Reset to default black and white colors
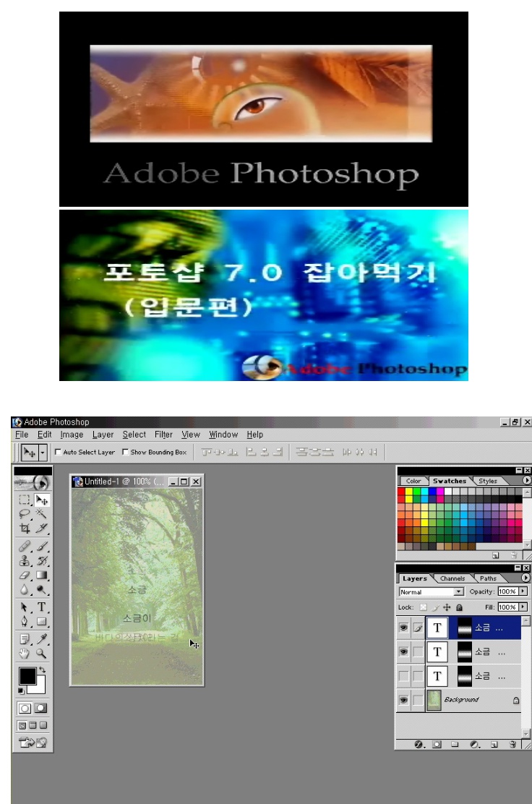Screen dimensions: 532x804 (x=22, y=691)
